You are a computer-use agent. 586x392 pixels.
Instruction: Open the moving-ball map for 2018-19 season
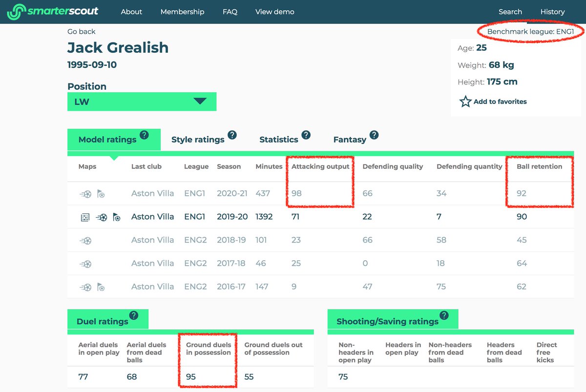pyautogui.click(x=86, y=240)
